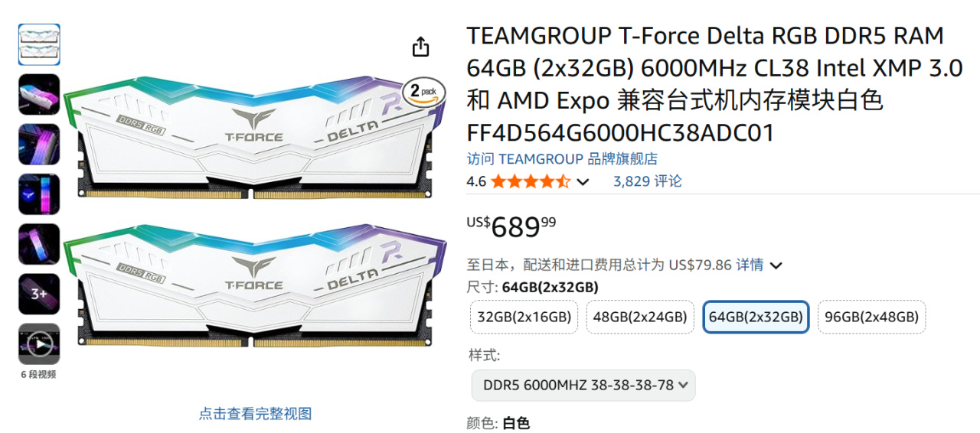Open the 3,829 评论 reviews link

[x=647, y=181]
